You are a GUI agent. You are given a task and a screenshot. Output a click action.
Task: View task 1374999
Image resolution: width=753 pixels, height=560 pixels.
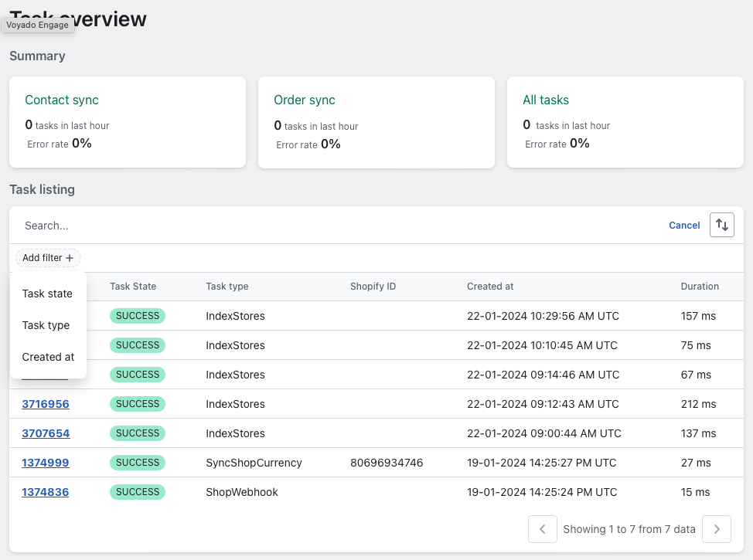tap(46, 463)
